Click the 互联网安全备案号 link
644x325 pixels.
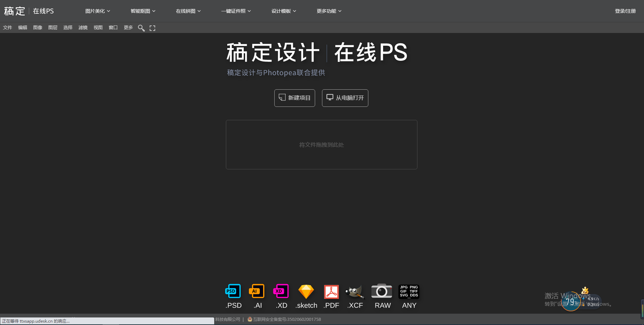[287, 319]
